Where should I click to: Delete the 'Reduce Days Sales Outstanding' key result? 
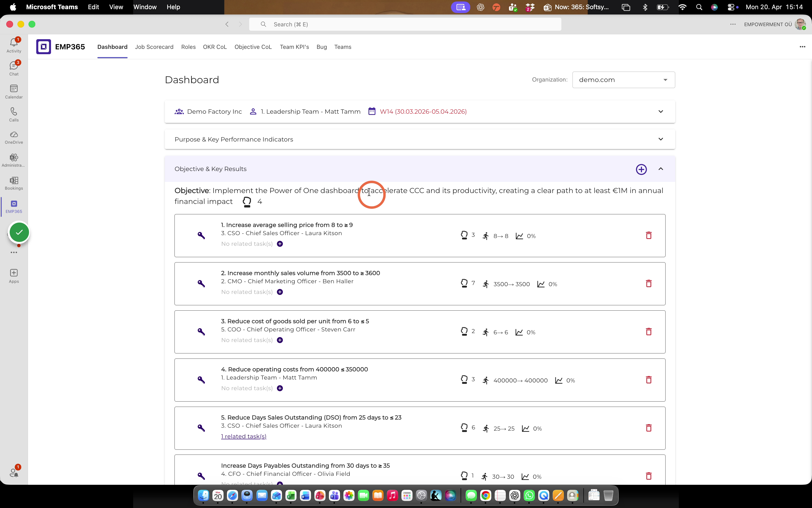649,428
